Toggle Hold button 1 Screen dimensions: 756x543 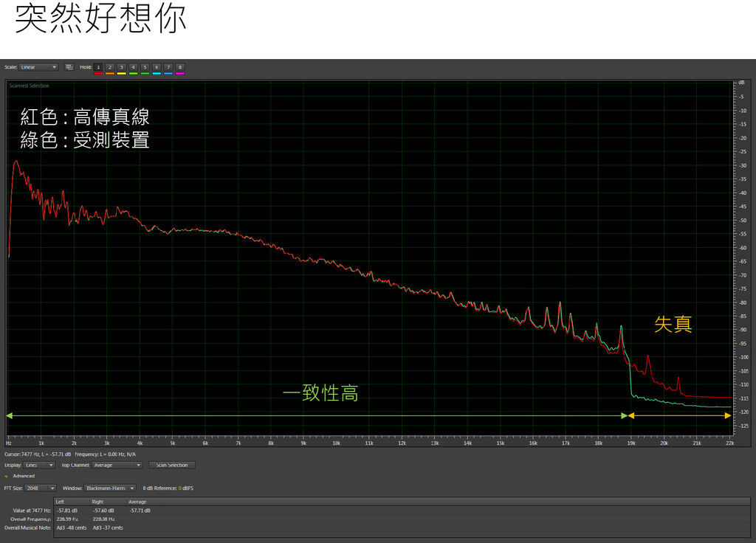click(98, 67)
